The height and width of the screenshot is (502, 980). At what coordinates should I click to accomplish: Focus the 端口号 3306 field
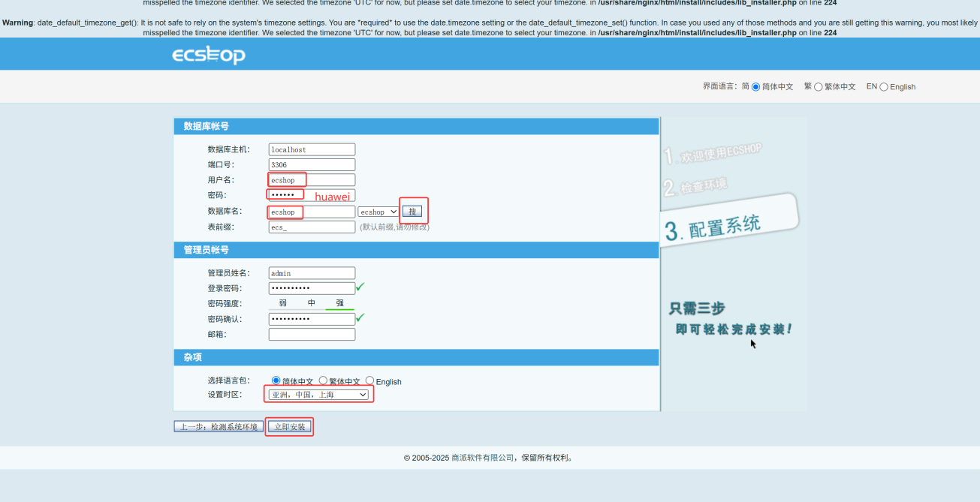[312, 164]
